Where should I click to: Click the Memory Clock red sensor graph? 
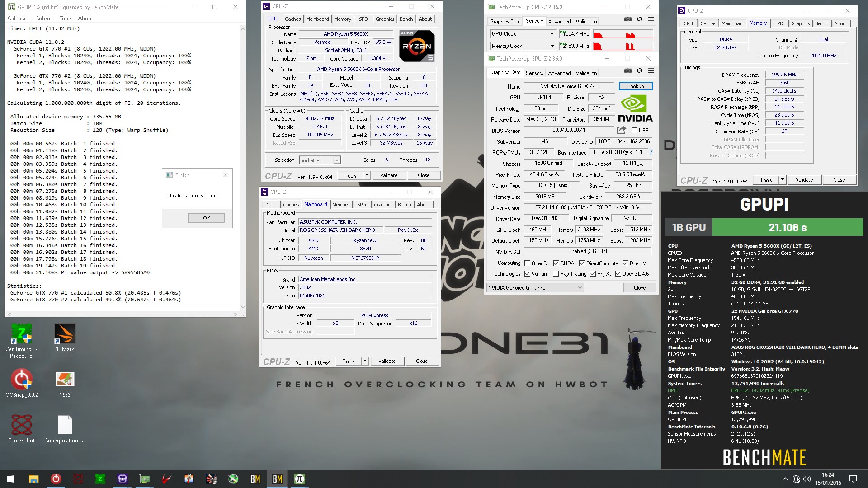623,46
